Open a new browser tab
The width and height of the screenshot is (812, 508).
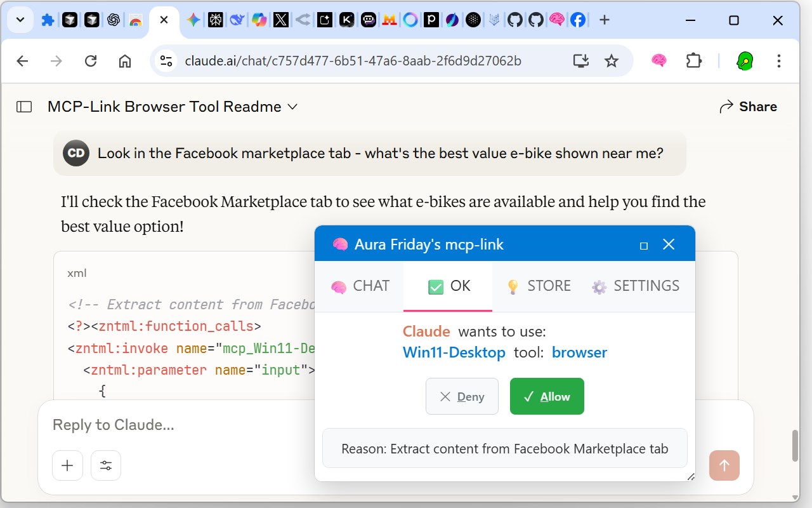[605, 20]
